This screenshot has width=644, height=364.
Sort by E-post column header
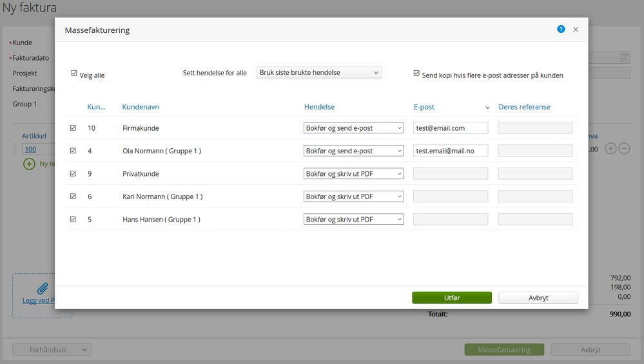coord(424,107)
